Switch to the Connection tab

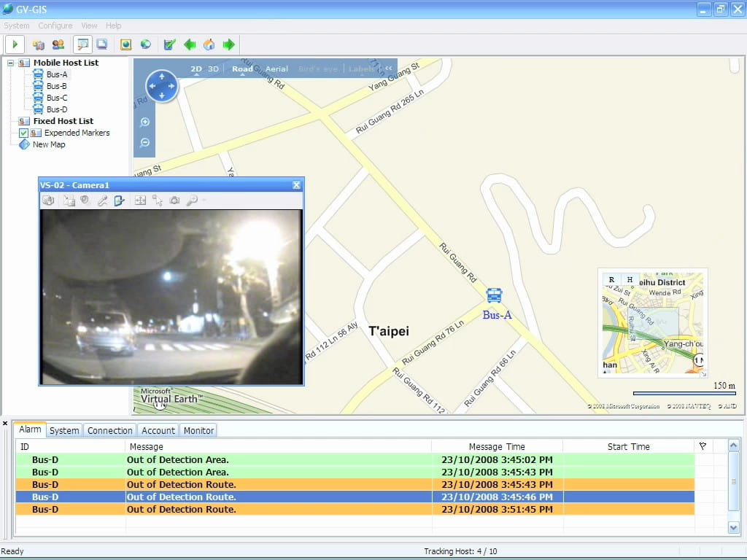(x=110, y=431)
